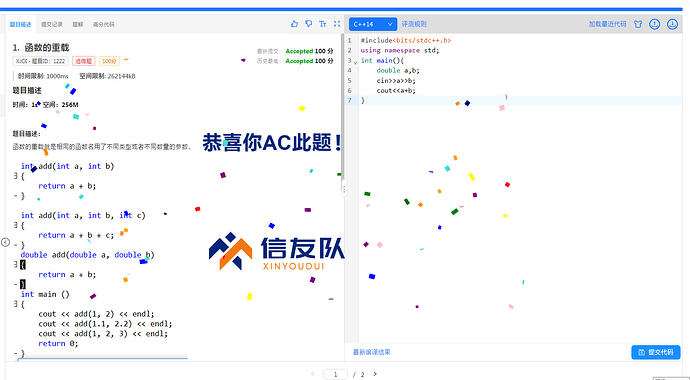This screenshot has width=690, height=380.
Task: Click the shirt theme icon in editor toolbar
Action: pos(638,24)
